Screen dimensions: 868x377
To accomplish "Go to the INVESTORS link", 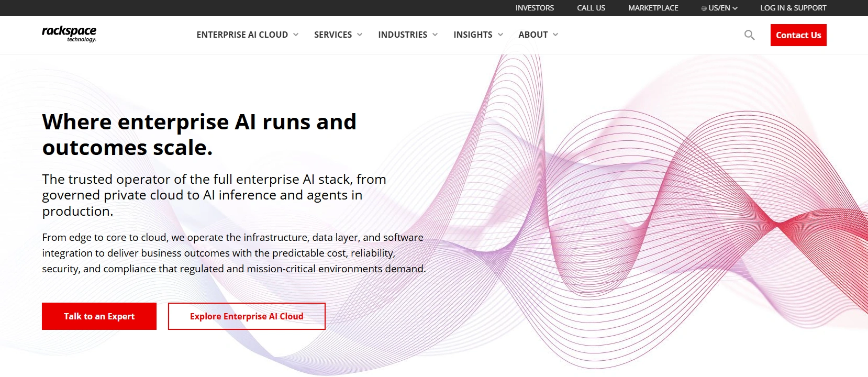I will [x=535, y=8].
